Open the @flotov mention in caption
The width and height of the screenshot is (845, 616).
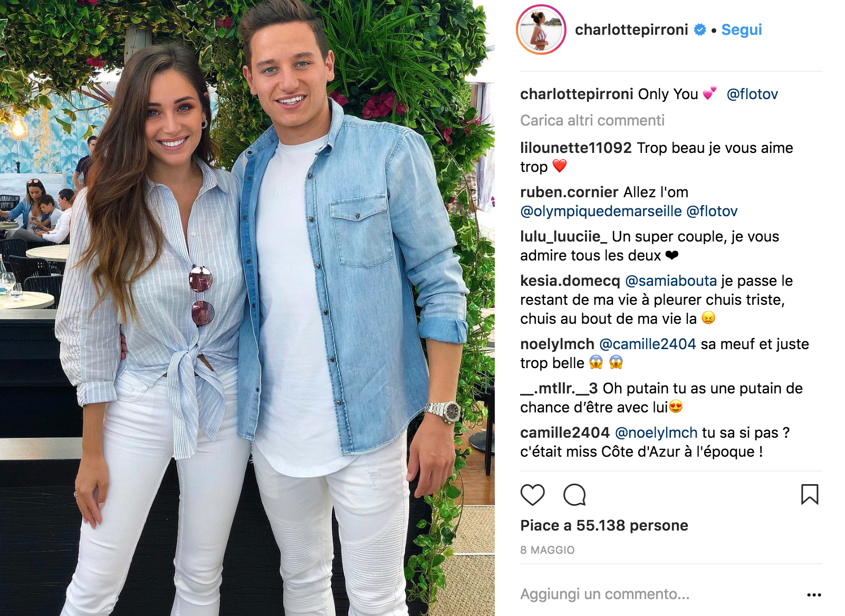(x=752, y=94)
